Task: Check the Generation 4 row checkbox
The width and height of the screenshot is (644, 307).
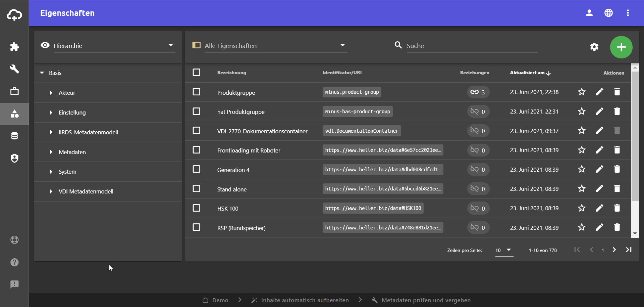Action: pos(197,169)
